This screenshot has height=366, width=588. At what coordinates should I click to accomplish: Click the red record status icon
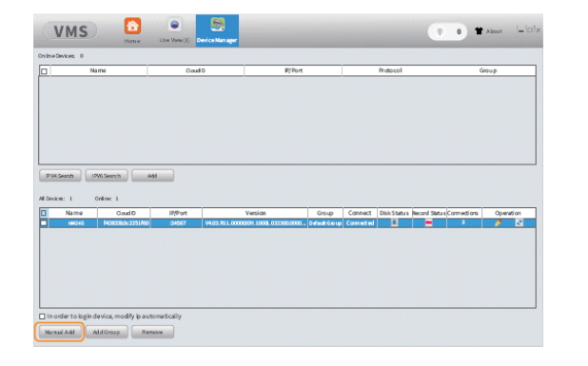tap(428, 222)
